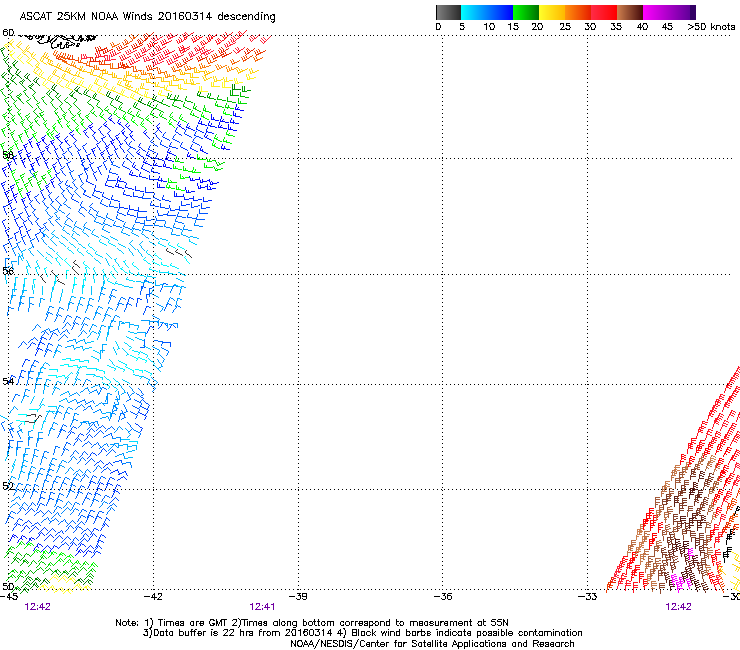Click the latitude label '56'
The height and width of the screenshot is (650, 740).
[8, 271]
